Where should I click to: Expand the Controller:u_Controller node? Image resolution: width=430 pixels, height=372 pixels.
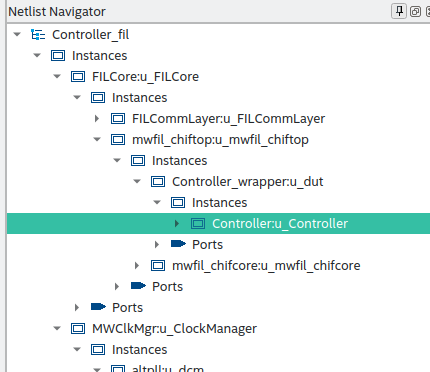click(177, 224)
